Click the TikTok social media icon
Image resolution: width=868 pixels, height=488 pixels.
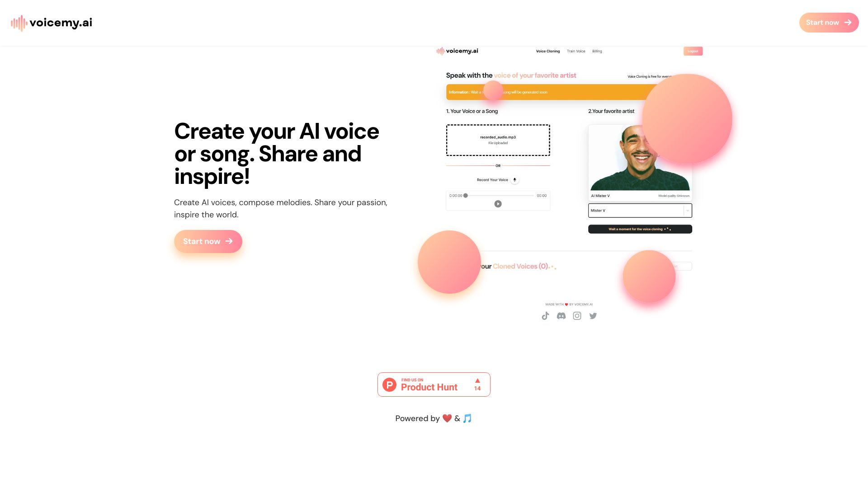[x=546, y=316]
